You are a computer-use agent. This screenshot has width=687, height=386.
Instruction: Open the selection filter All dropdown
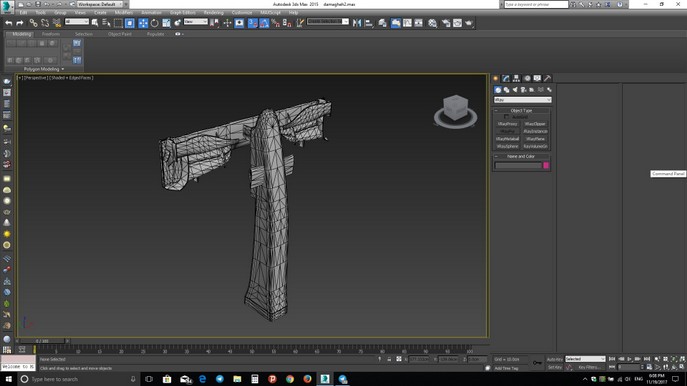77,21
